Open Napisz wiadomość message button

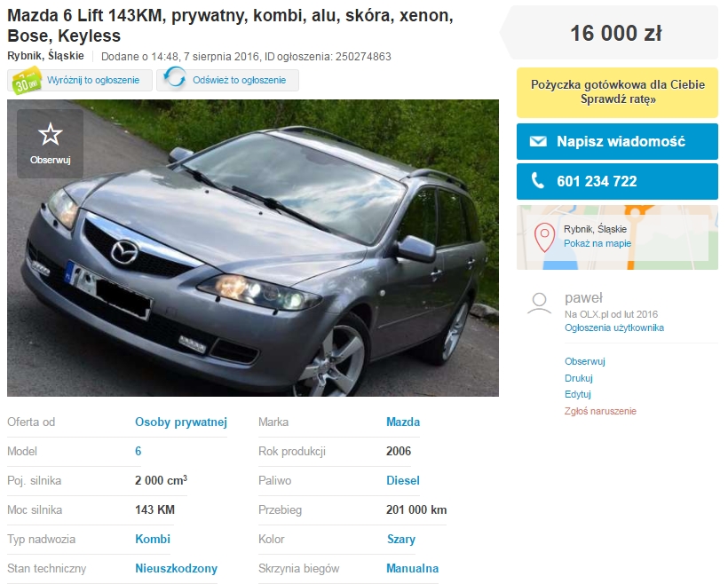(x=617, y=142)
